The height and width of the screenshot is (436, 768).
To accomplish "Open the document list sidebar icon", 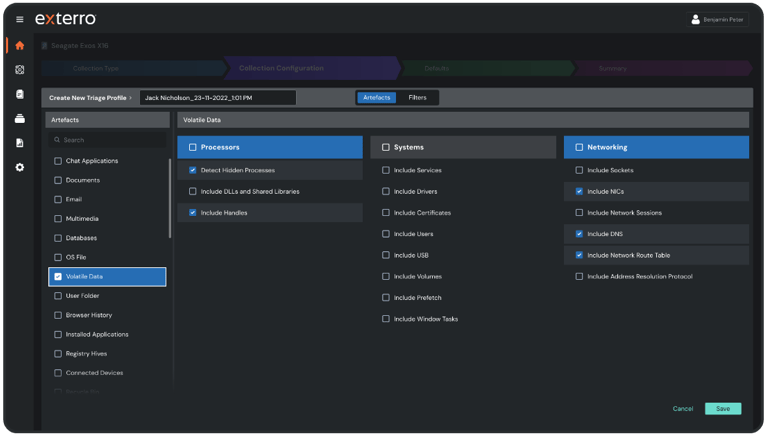I will (19, 94).
